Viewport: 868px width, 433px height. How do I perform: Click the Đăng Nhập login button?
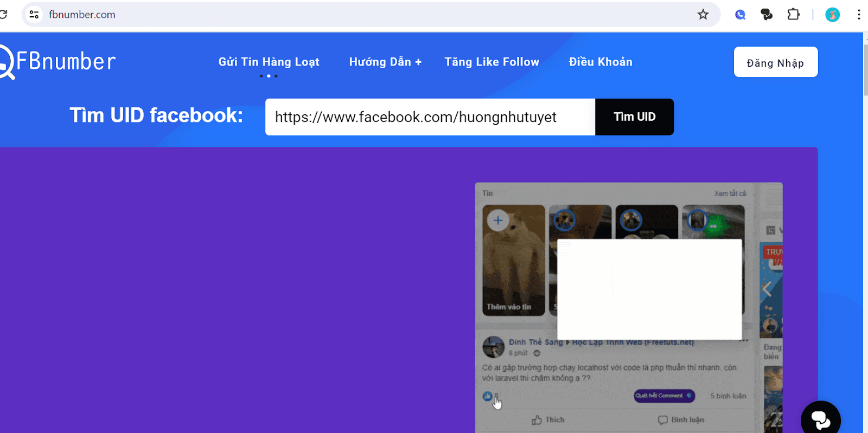[x=776, y=62]
